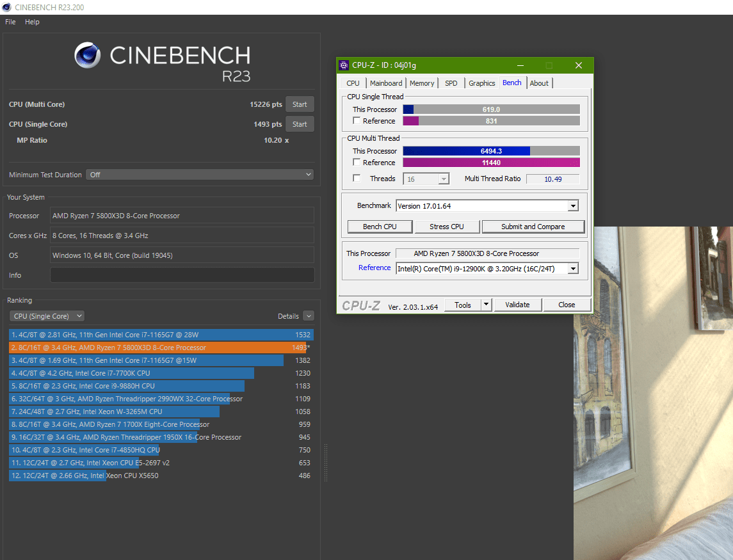
Task: Switch to the CPU tab in CPU-Z
Action: (353, 83)
